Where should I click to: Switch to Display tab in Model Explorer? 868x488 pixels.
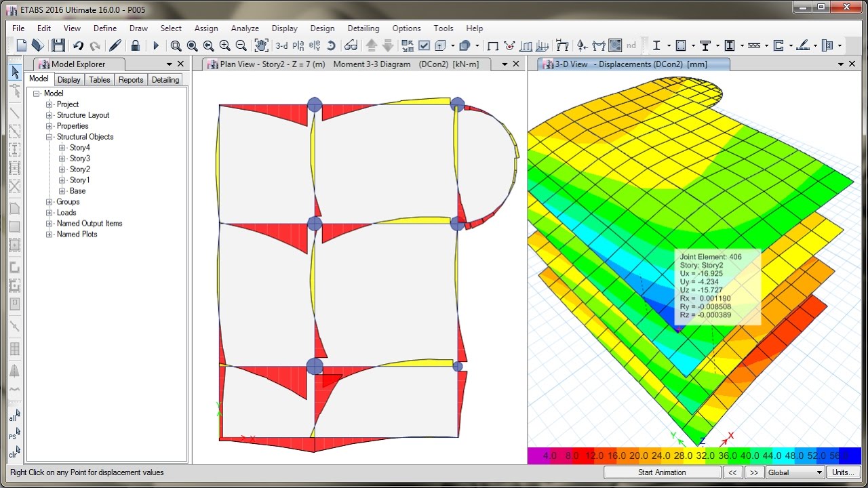click(68, 80)
